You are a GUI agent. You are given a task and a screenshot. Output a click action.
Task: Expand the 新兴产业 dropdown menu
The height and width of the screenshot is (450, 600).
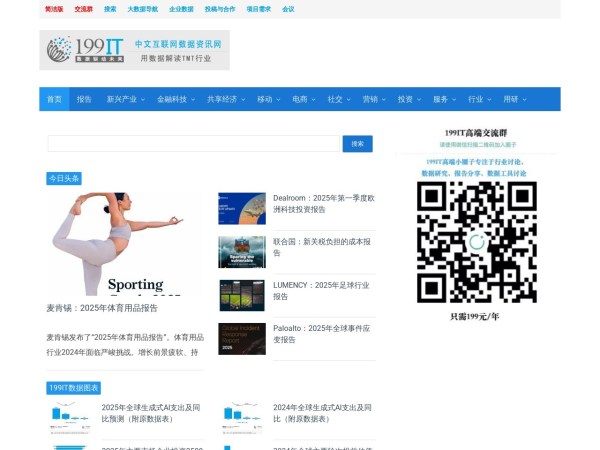pyautogui.click(x=126, y=100)
